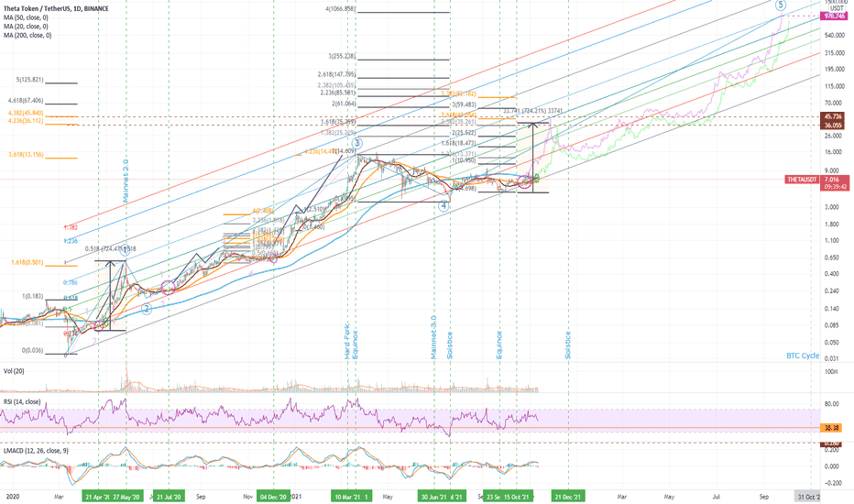Click the 80.00 RSI axis tick

coord(832,404)
